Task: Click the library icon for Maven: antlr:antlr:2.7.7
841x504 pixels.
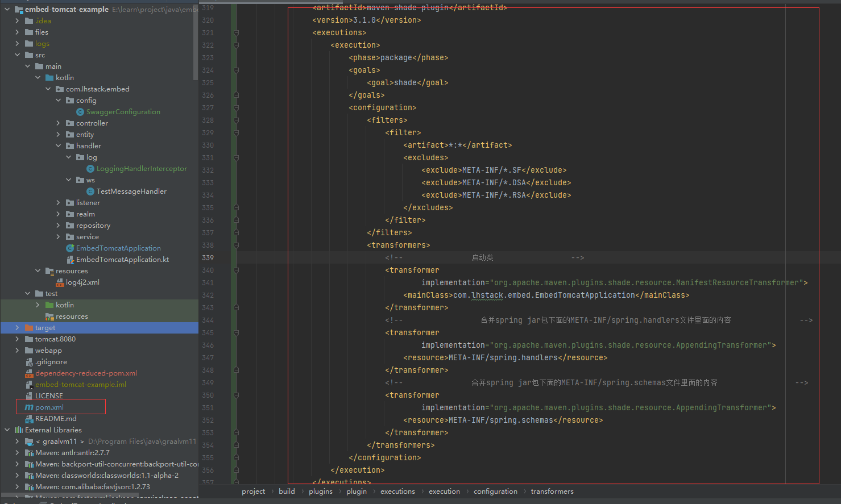Action: (29, 453)
